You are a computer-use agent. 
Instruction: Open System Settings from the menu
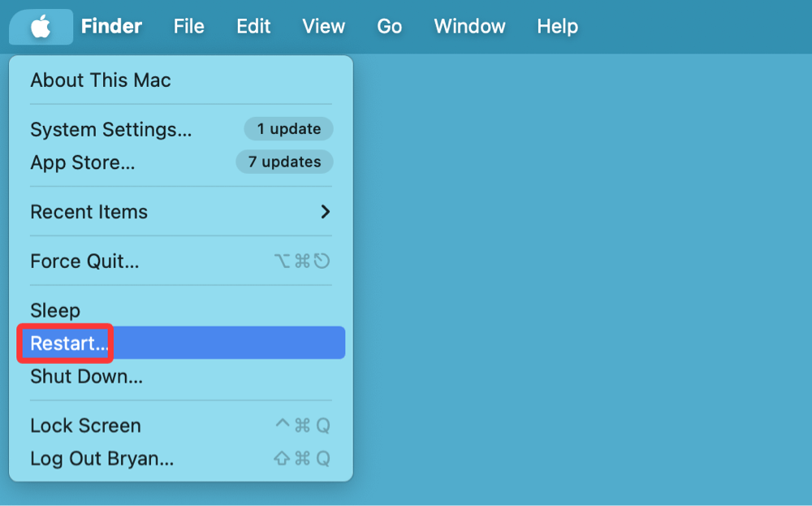[110, 129]
